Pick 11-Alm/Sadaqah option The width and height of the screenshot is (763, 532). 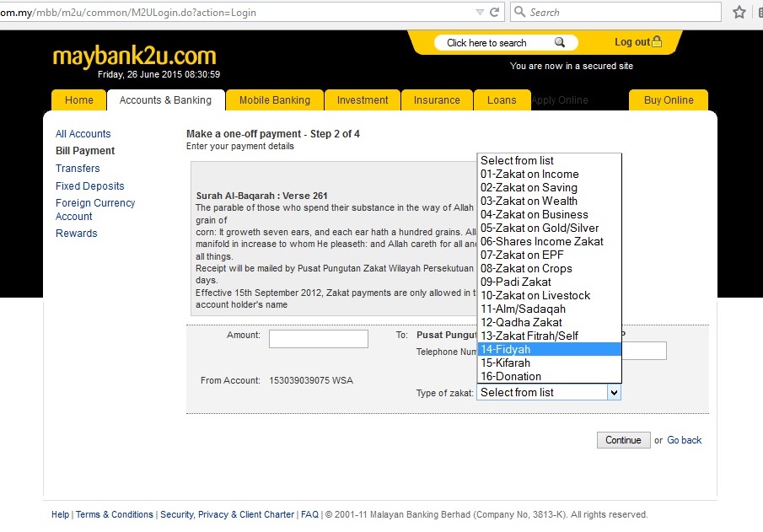tap(549, 309)
